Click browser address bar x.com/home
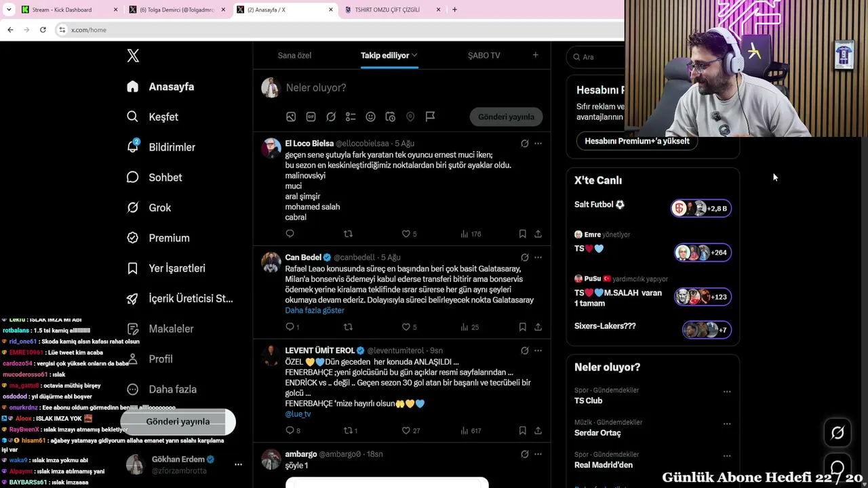The height and width of the screenshot is (488, 868). [89, 30]
